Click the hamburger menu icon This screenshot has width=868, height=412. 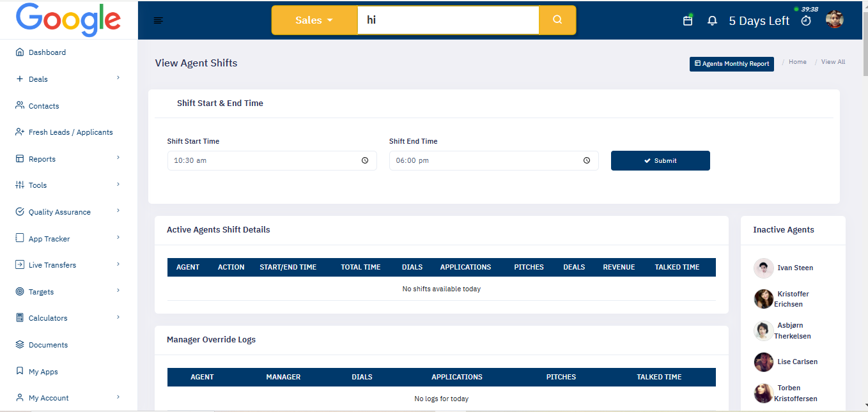tap(158, 20)
